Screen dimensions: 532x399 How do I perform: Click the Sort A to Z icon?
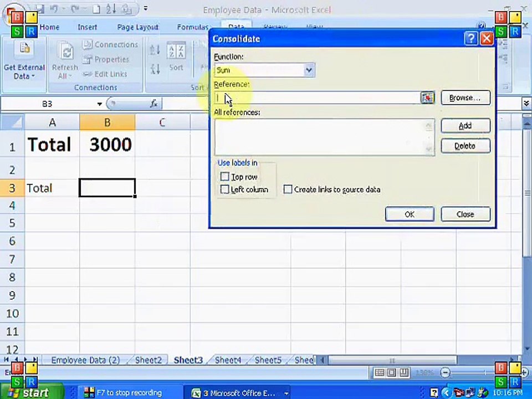[x=155, y=50]
